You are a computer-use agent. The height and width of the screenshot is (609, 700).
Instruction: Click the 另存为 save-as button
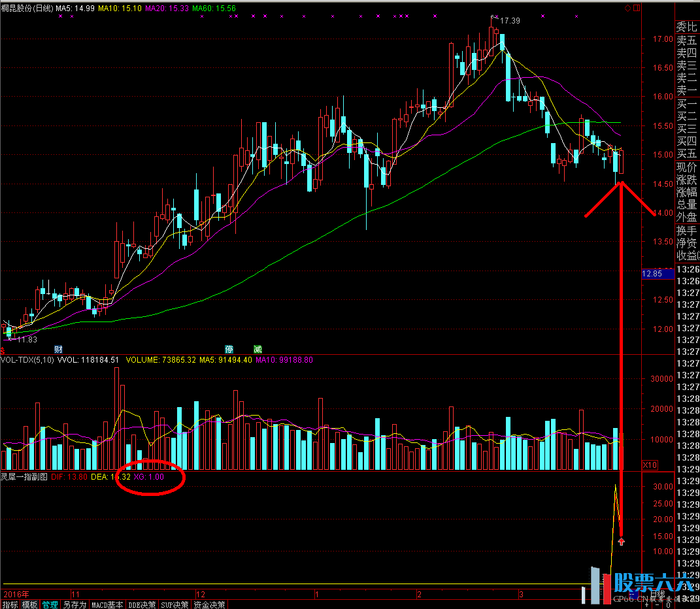click(x=75, y=604)
